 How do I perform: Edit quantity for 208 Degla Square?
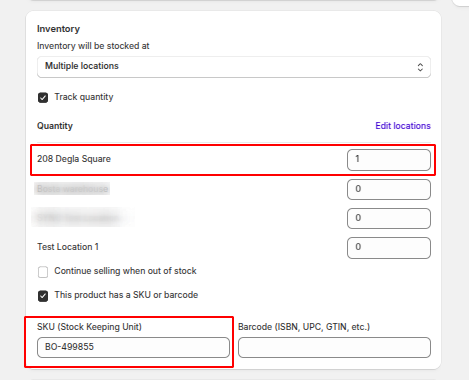click(x=389, y=160)
